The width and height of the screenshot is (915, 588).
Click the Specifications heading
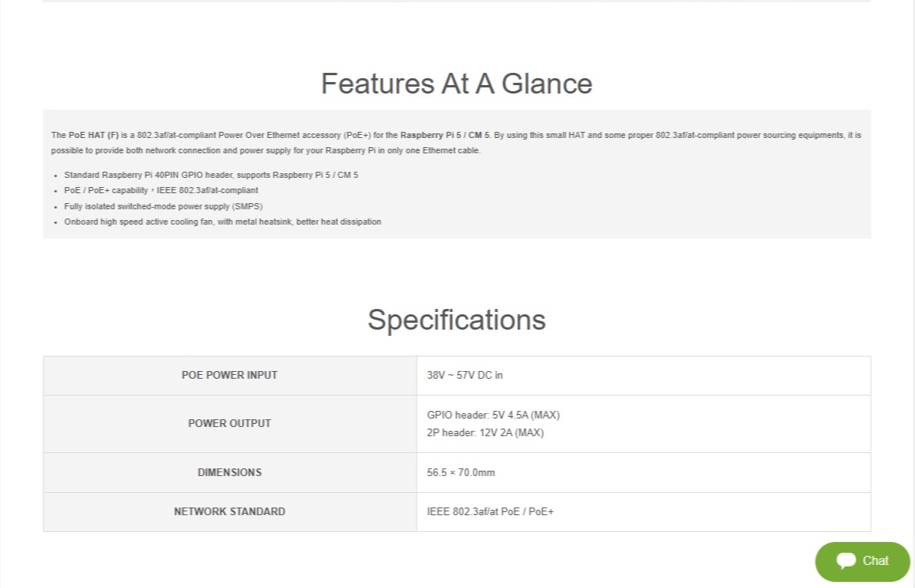(x=456, y=319)
